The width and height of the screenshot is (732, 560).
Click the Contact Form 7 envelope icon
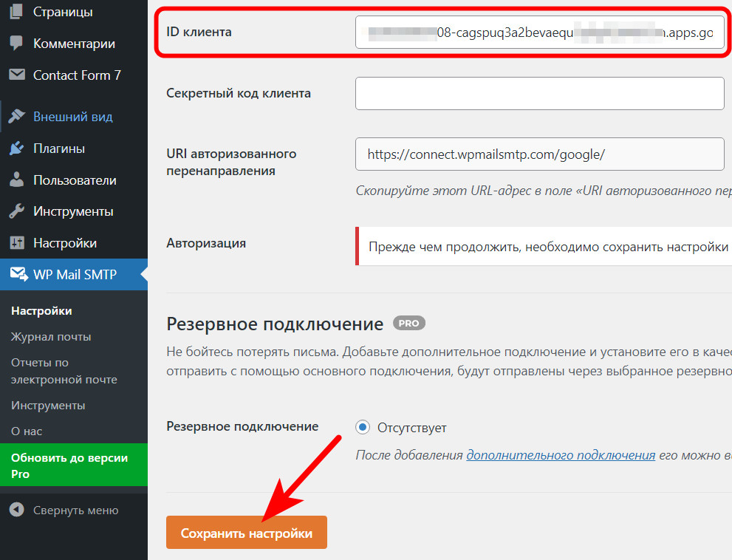pyautogui.click(x=17, y=75)
